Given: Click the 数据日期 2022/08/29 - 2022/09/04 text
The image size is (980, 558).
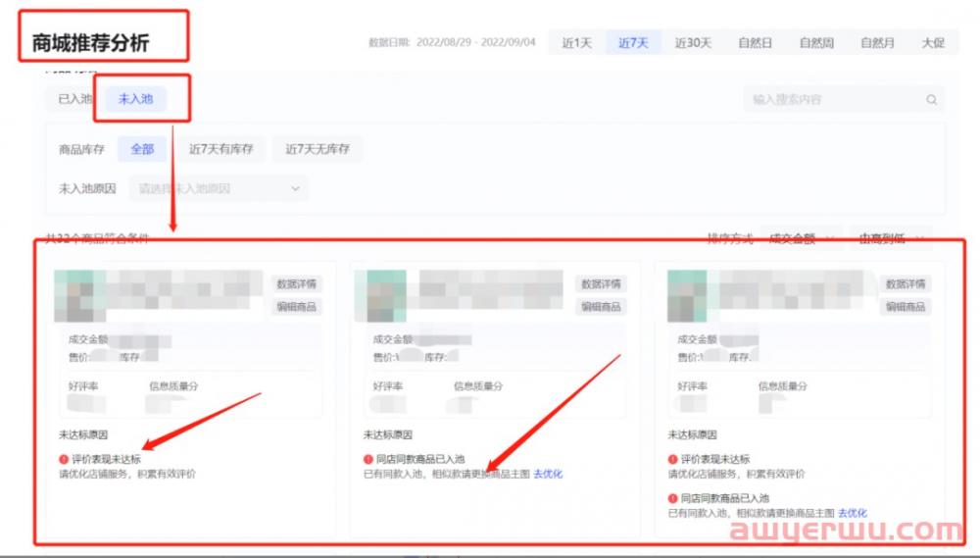Looking at the screenshot, I should pyautogui.click(x=452, y=42).
